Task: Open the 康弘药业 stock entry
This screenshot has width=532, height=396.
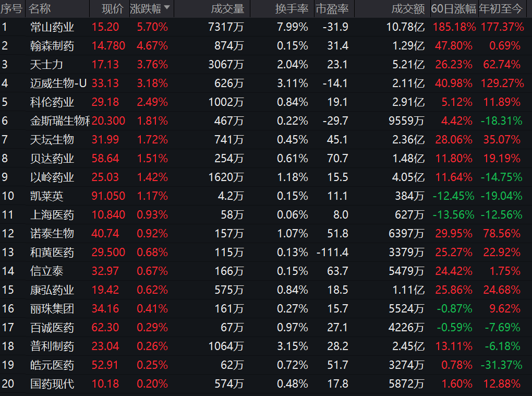Action: click(x=52, y=290)
